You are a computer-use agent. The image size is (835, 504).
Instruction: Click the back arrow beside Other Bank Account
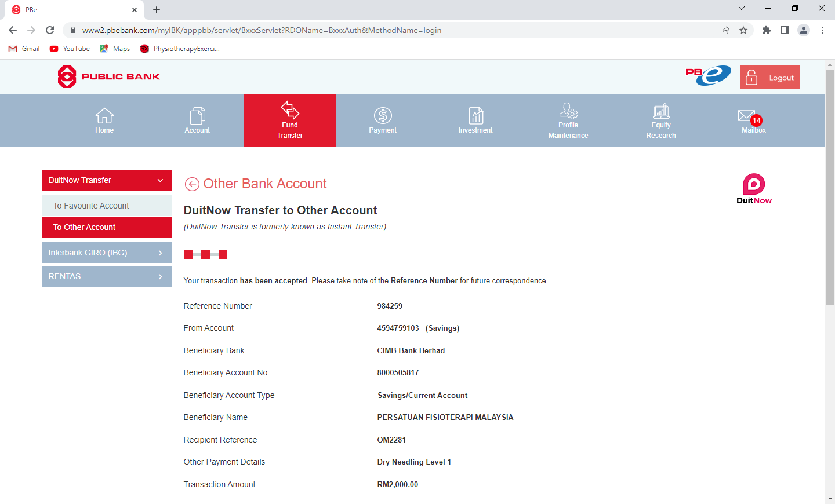(192, 184)
